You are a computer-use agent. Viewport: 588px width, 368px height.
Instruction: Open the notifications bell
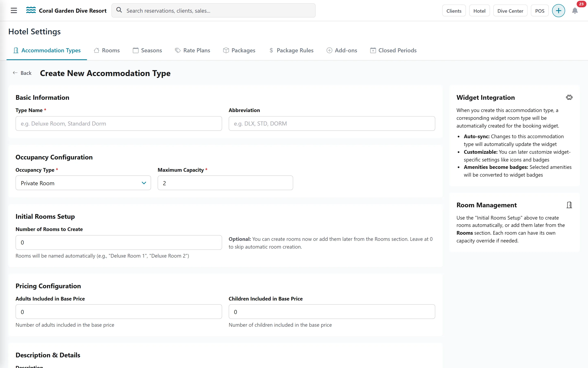(575, 11)
